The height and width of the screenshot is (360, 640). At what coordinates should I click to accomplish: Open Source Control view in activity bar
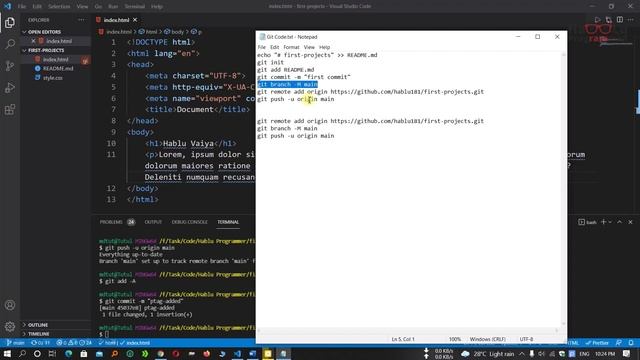10,65
